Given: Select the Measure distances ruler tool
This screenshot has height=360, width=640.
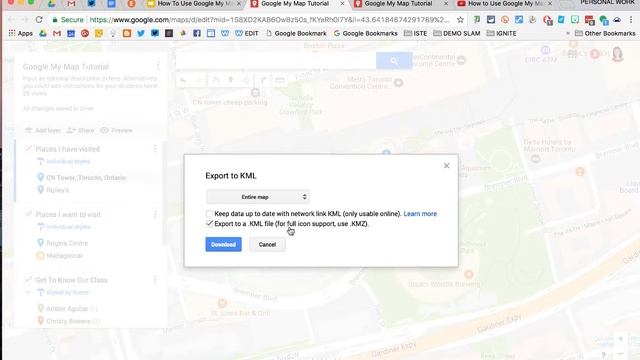Looking at the screenshot, I should [280, 80].
